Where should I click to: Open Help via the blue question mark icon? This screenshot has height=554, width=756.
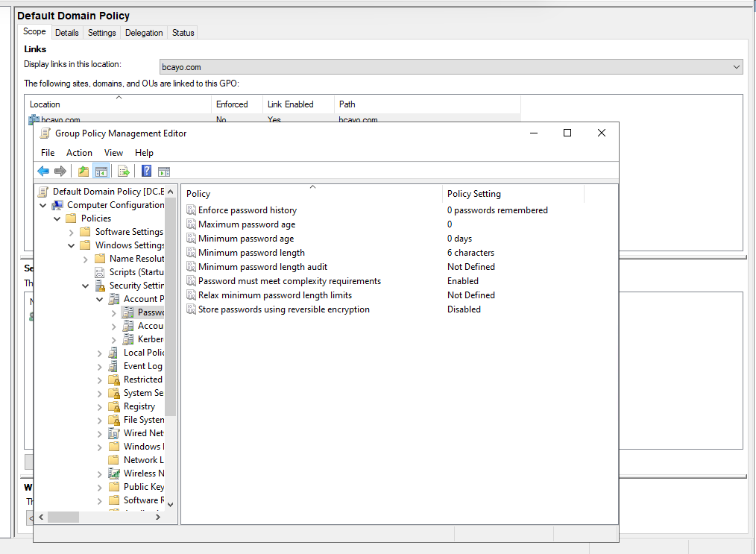coord(147,171)
